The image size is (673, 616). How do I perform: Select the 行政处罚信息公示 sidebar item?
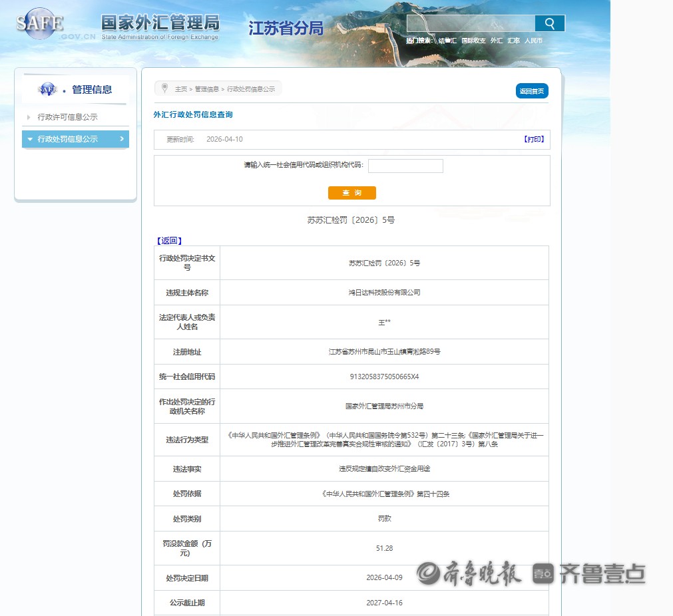68,139
